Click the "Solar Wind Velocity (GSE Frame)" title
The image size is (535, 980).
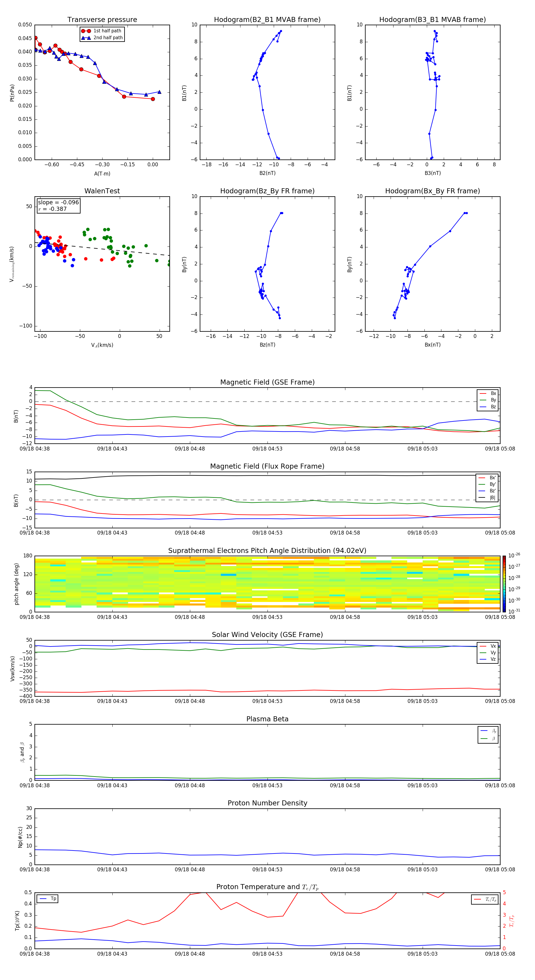pos(267,635)
